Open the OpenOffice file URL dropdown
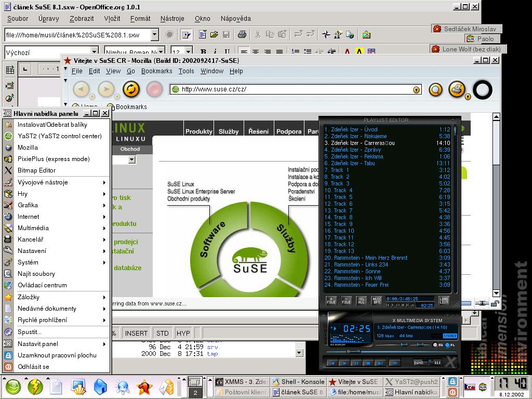 coord(155,35)
